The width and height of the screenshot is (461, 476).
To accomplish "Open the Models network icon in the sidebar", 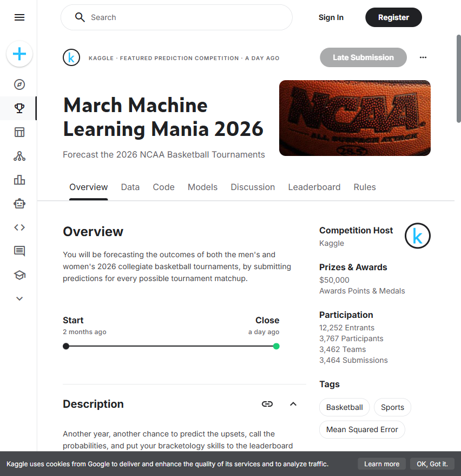I will click(19, 156).
